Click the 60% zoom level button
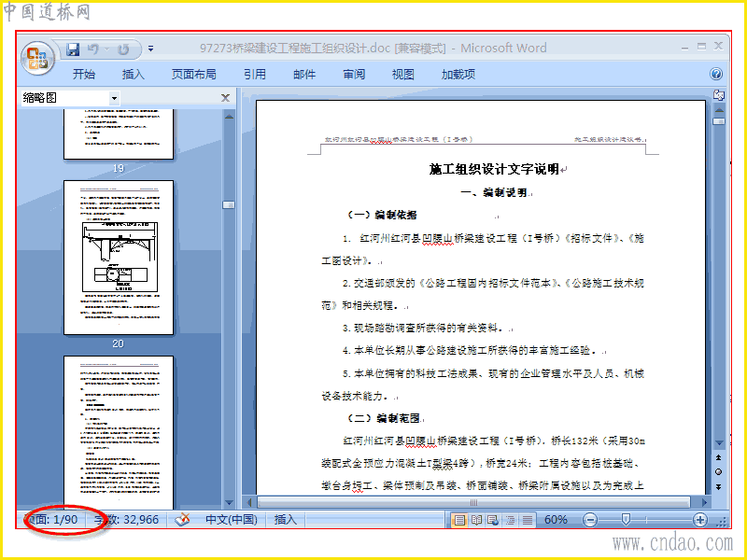Image resolution: width=747 pixels, height=560 pixels. point(556,520)
